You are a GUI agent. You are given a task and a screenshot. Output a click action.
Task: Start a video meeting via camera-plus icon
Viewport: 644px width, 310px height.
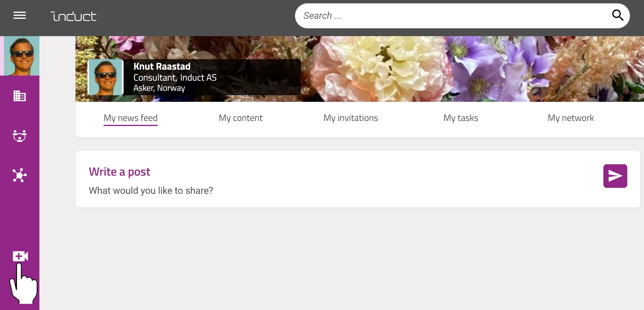[x=20, y=256]
